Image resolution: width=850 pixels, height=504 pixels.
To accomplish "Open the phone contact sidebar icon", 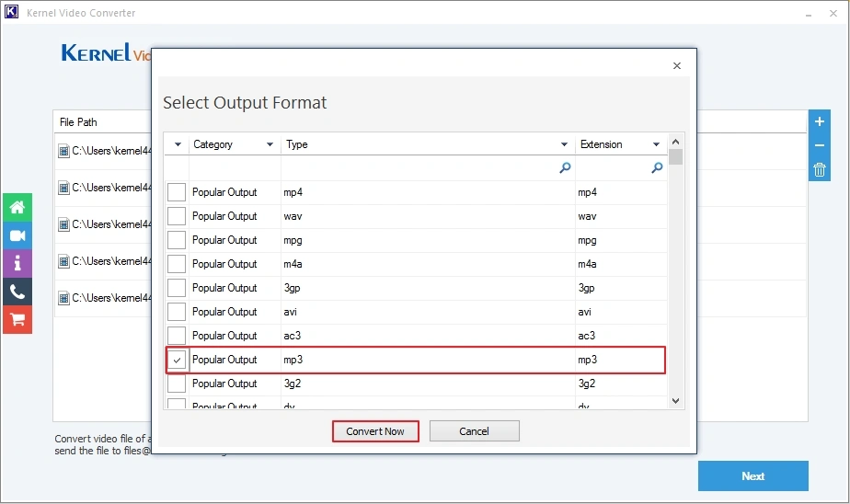I will point(17,292).
